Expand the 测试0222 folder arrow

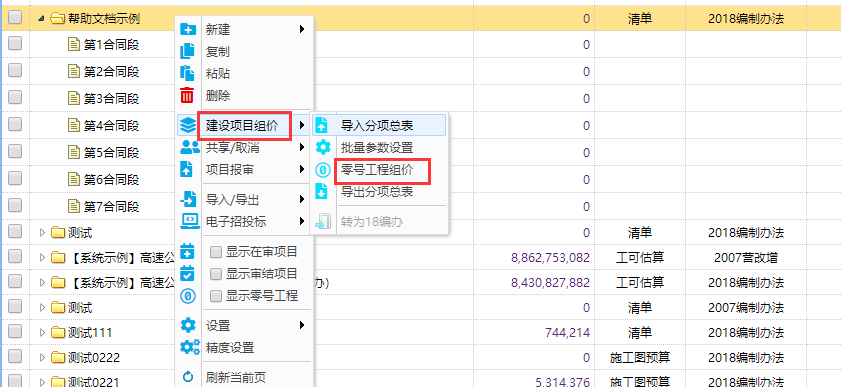tap(43, 357)
